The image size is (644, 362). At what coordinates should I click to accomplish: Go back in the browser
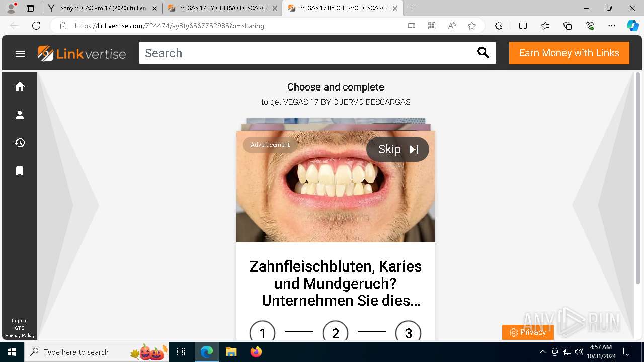tap(14, 26)
